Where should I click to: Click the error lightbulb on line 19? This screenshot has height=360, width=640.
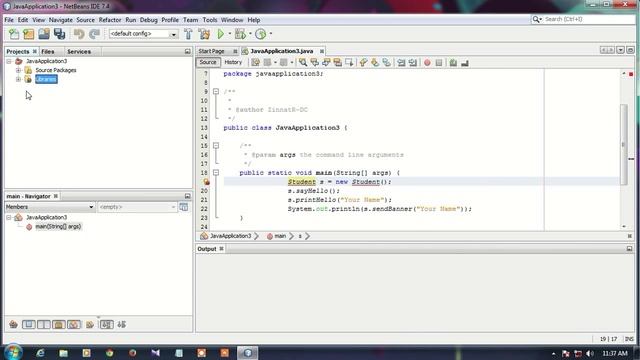pos(207,182)
